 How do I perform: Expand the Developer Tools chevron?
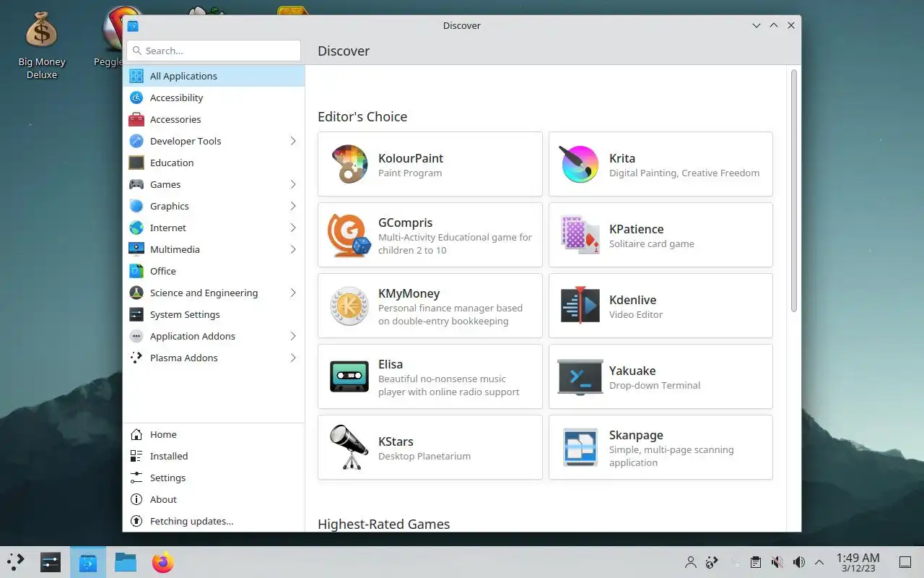(293, 141)
